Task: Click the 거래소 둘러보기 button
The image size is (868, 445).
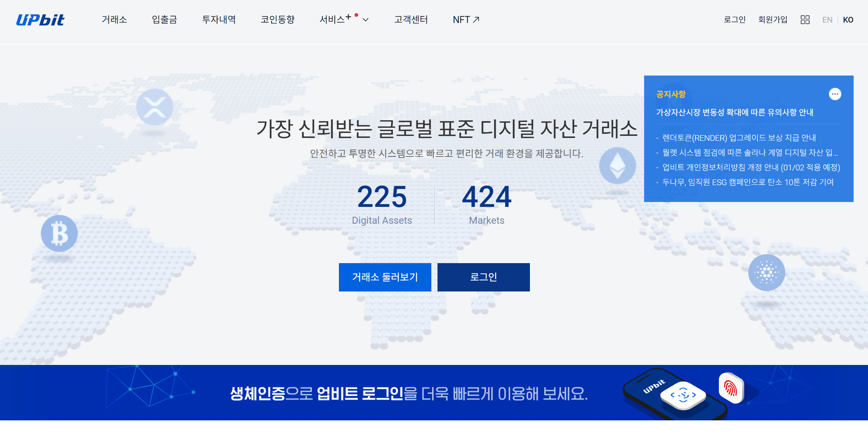Action: (x=385, y=277)
